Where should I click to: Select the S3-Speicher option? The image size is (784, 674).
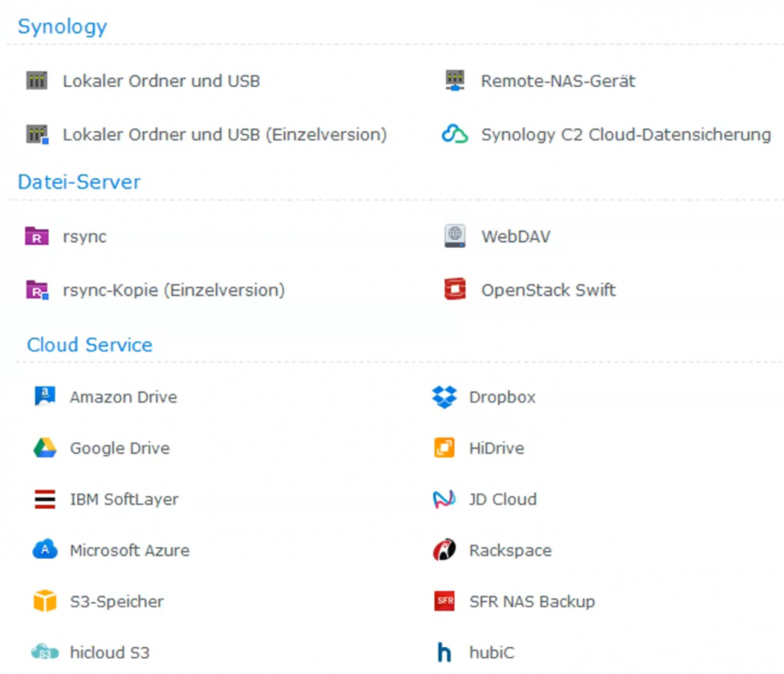point(99,601)
